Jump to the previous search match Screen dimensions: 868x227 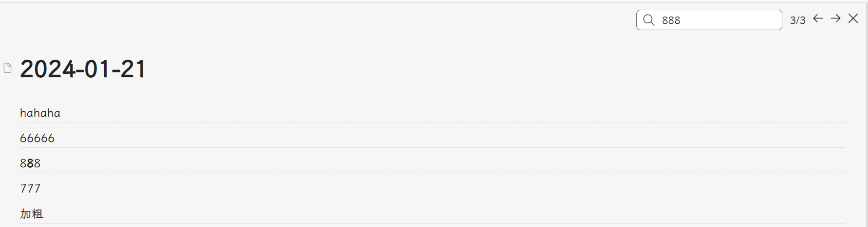click(818, 18)
